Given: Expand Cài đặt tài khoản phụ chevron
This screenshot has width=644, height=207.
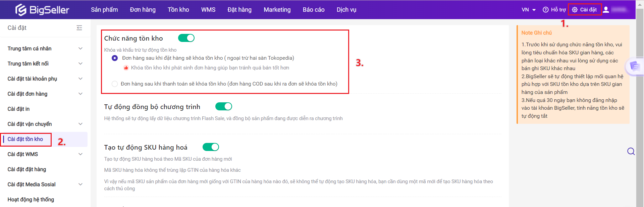Looking at the screenshot, I should [x=80, y=79].
